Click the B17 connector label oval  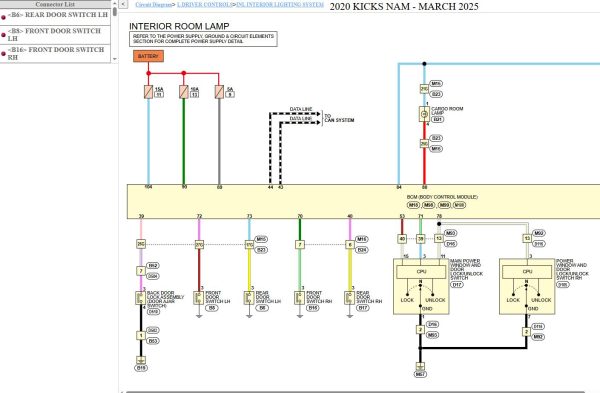[363, 308]
